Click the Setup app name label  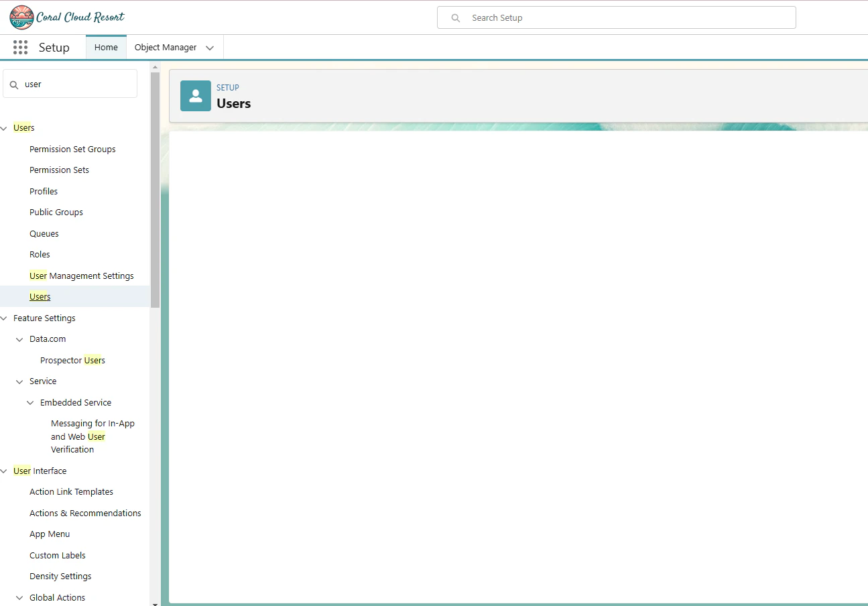coord(54,48)
